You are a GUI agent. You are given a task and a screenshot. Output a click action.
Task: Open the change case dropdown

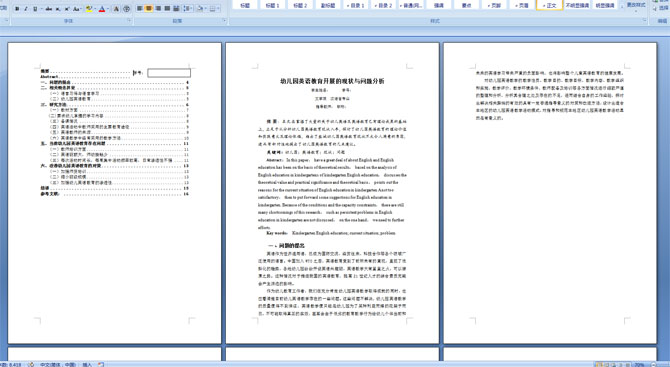click(77, 9)
